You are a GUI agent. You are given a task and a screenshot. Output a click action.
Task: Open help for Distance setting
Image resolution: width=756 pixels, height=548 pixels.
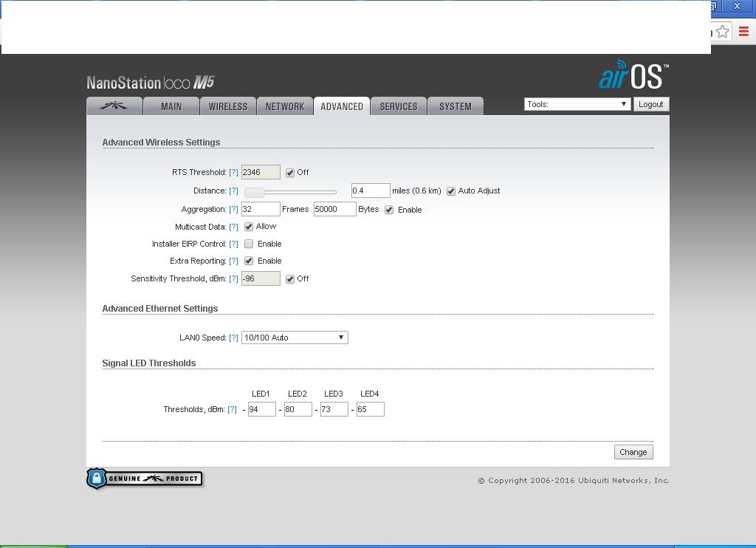tap(233, 191)
